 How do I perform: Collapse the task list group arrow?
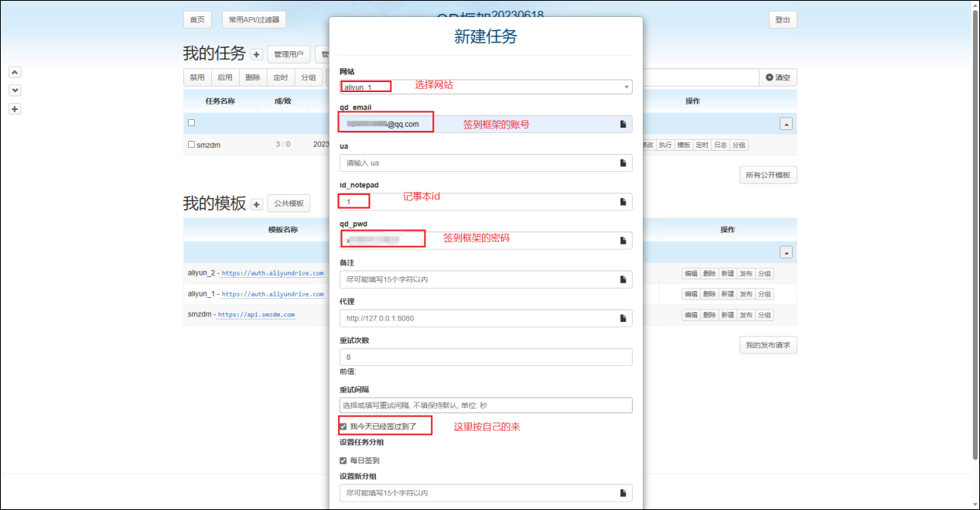(785, 124)
